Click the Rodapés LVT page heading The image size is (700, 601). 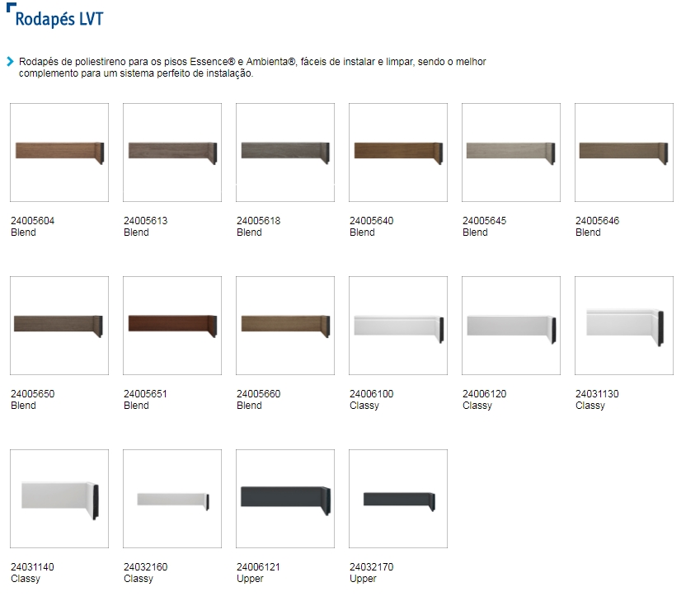59,19
